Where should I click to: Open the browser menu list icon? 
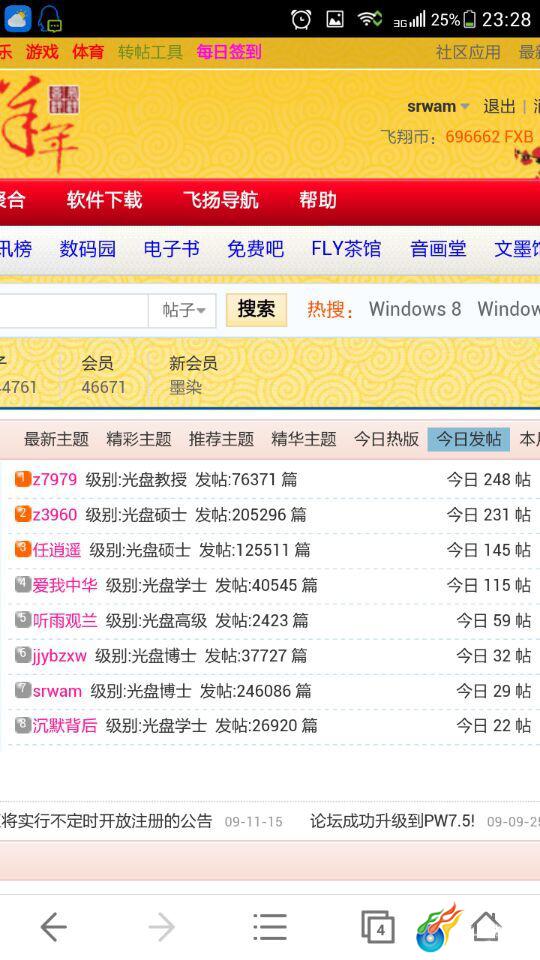pos(269,928)
